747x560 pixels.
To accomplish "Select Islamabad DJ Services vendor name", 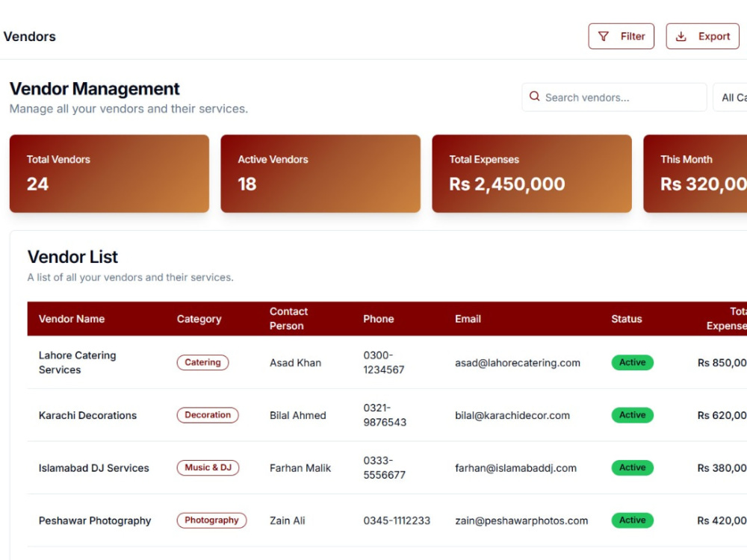I will tap(94, 468).
